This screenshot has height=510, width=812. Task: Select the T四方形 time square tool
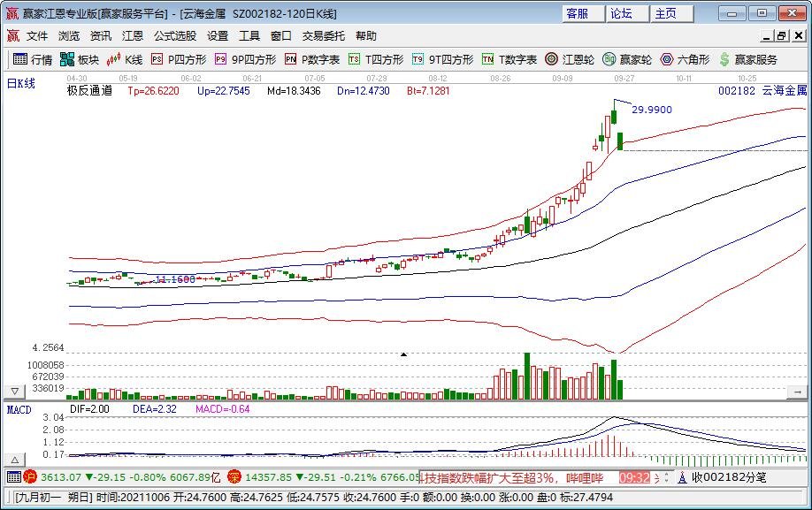pyautogui.click(x=376, y=59)
